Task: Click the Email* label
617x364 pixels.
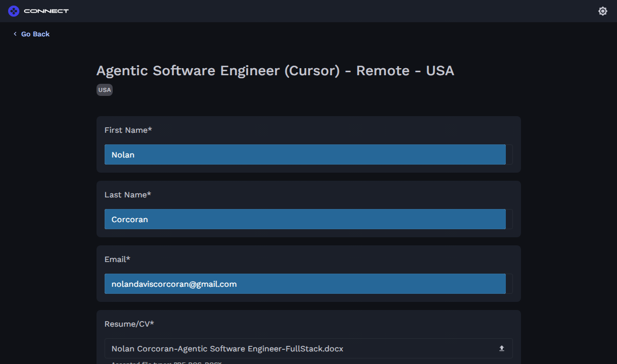Action: 117,259
